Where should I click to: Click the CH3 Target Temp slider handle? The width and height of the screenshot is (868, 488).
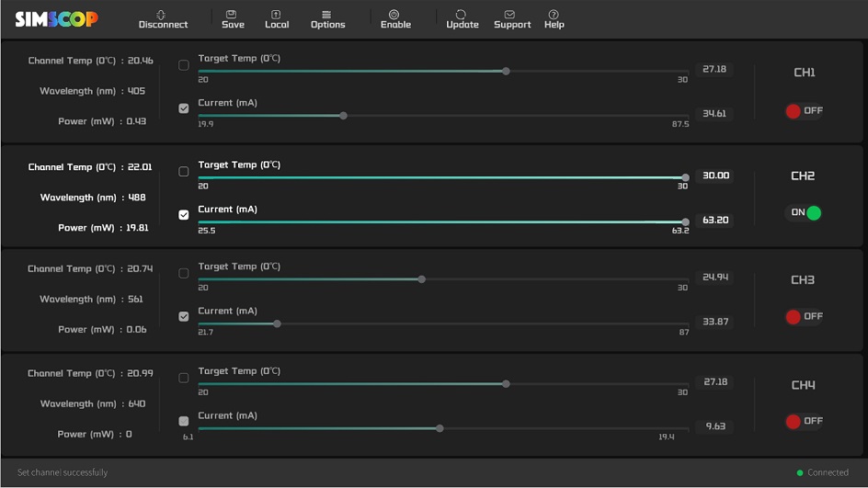coord(422,279)
